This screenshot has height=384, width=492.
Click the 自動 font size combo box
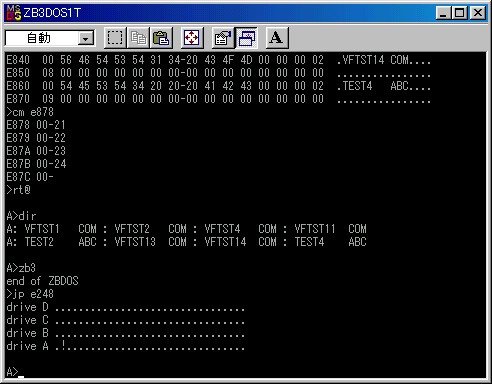[50, 38]
